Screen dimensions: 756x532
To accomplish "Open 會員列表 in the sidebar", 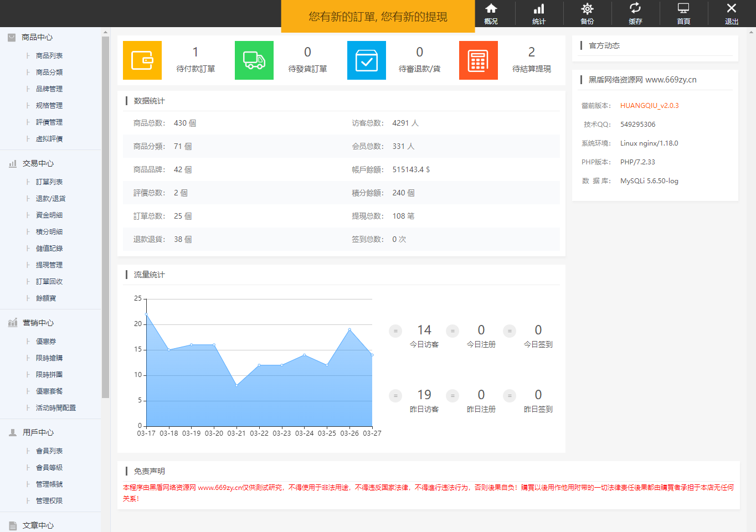I will pyautogui.click(x=49, y=451).
